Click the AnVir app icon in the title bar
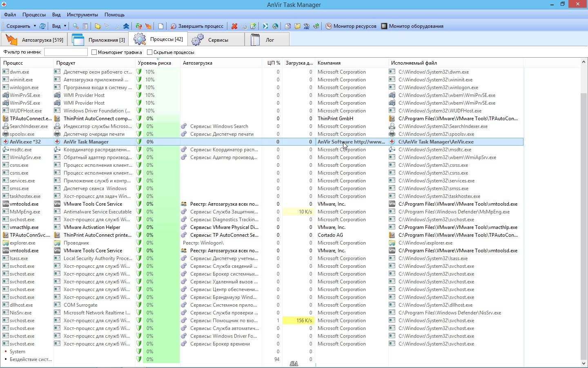 pos(4,4)
